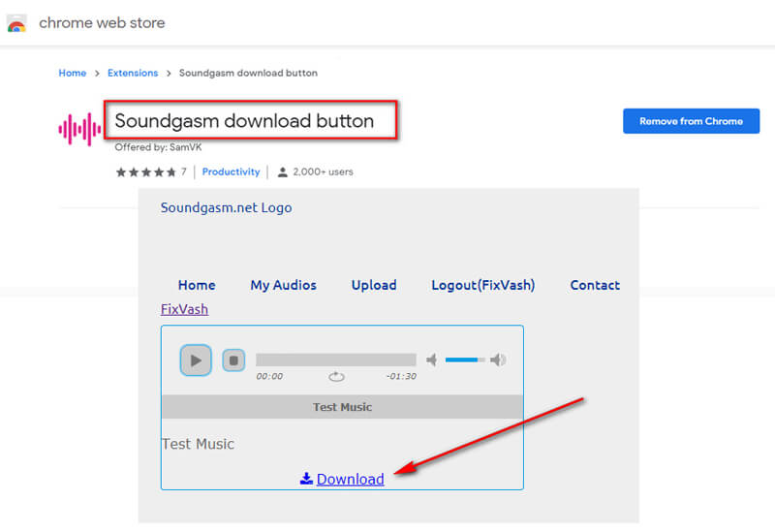Click the rating count 7
Viewport: 775px width, 532px height.
pos(183,172)
